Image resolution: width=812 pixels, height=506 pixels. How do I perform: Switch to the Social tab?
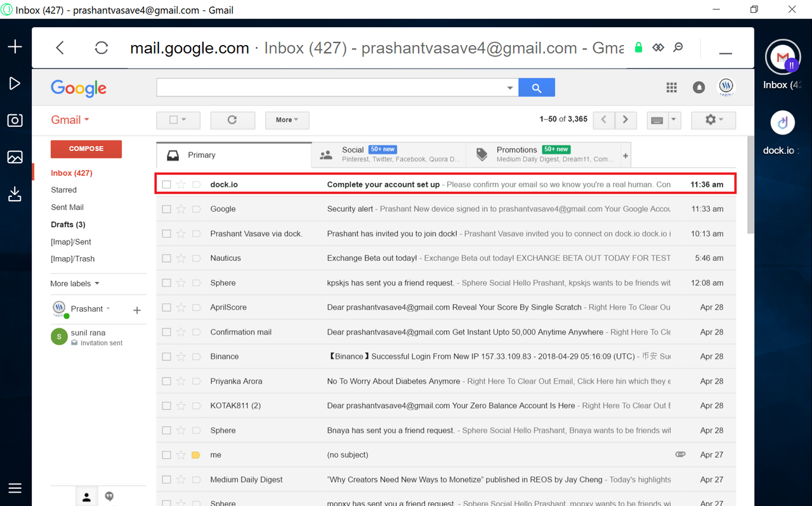coord(389,155)
